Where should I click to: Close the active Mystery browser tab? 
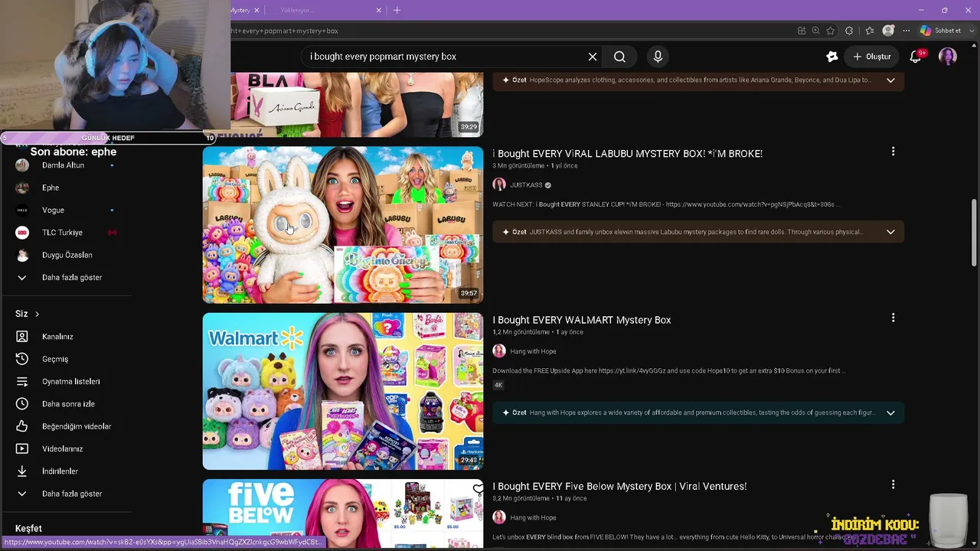tap(256, 10)
